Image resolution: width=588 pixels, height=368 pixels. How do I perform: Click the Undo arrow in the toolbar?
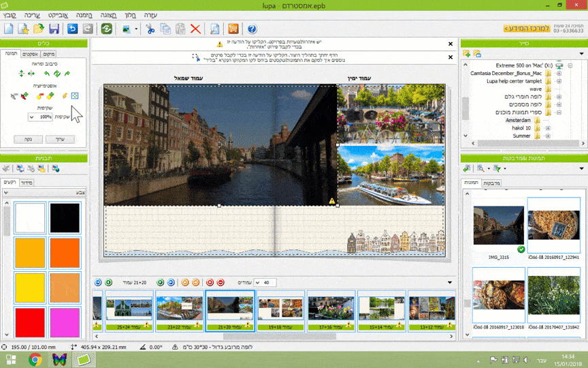pos(72,29)
